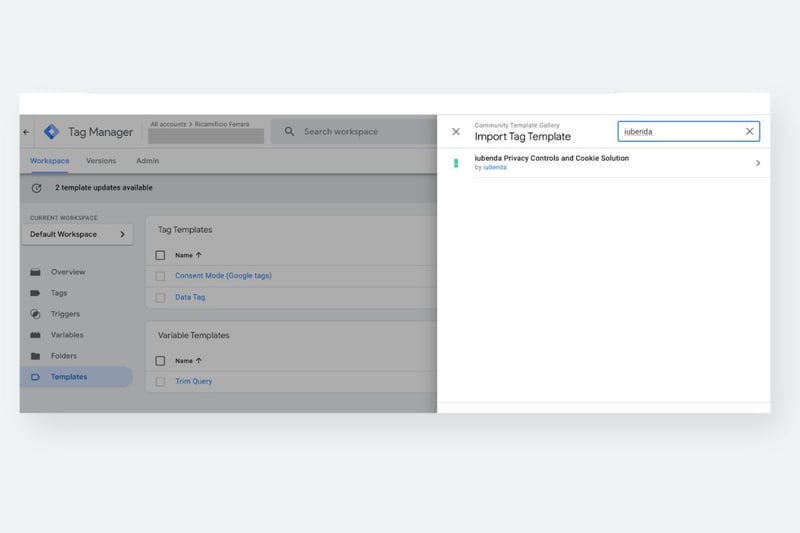800x533 pixels.
Task: Click the search magnifier icon
Action: tap(289, 131)
